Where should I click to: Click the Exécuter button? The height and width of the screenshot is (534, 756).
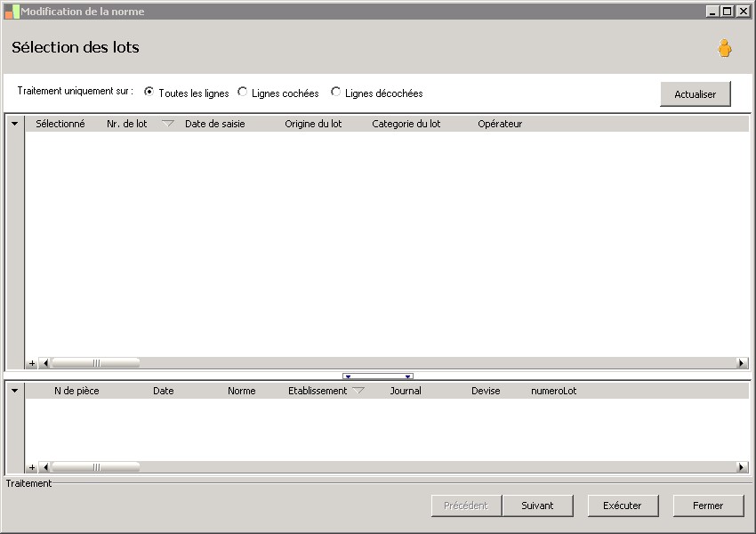click(623, 506)
